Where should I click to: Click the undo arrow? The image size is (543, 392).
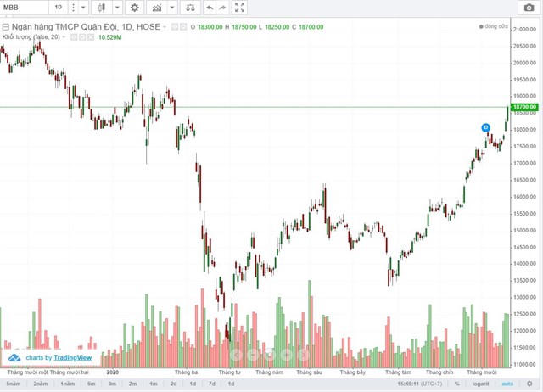(x=210, y=8)
